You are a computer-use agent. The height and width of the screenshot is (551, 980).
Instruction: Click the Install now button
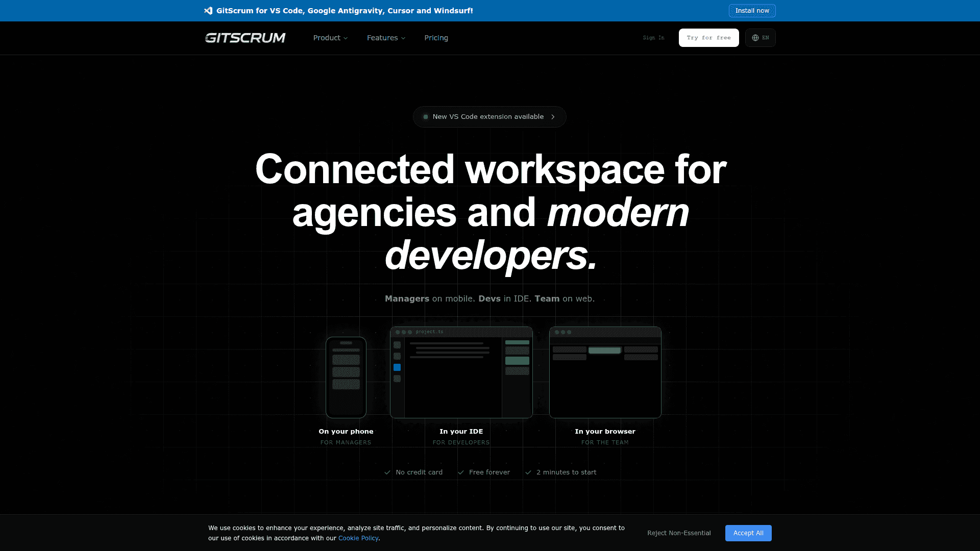pos(752,11)
